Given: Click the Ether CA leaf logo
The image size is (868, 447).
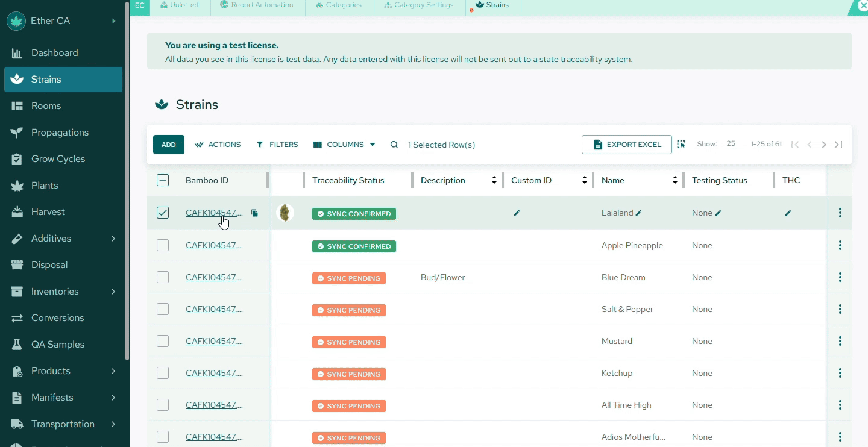Looking at the screenshot, I should 16,21.
